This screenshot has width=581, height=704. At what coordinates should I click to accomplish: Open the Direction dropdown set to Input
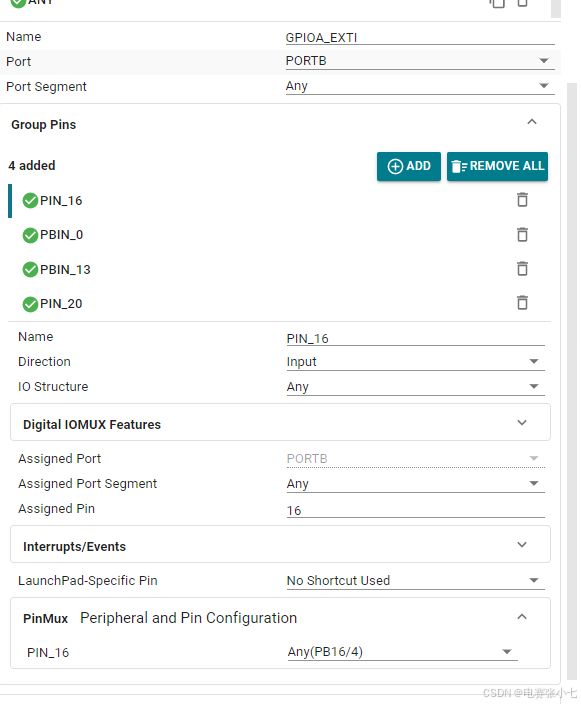(x=415, y=362)
